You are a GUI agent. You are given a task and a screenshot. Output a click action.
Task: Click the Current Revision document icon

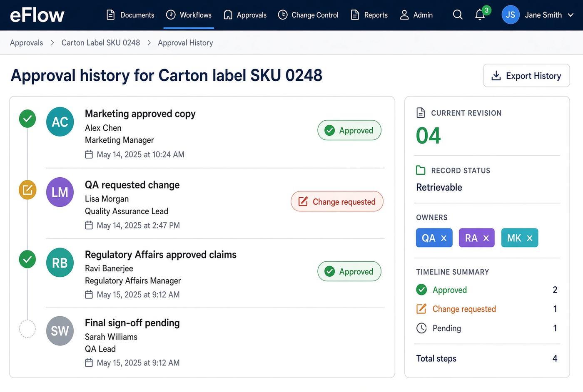(421, 113)
